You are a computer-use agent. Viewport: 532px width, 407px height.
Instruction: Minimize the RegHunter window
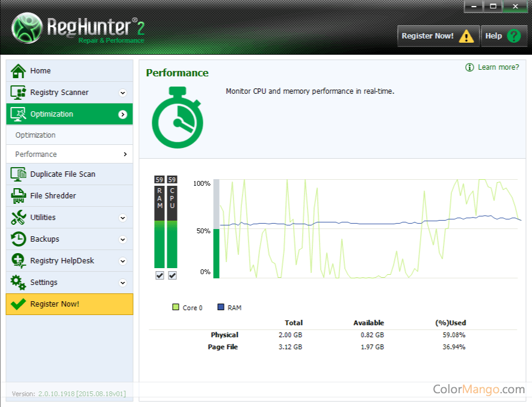[474, 6]
